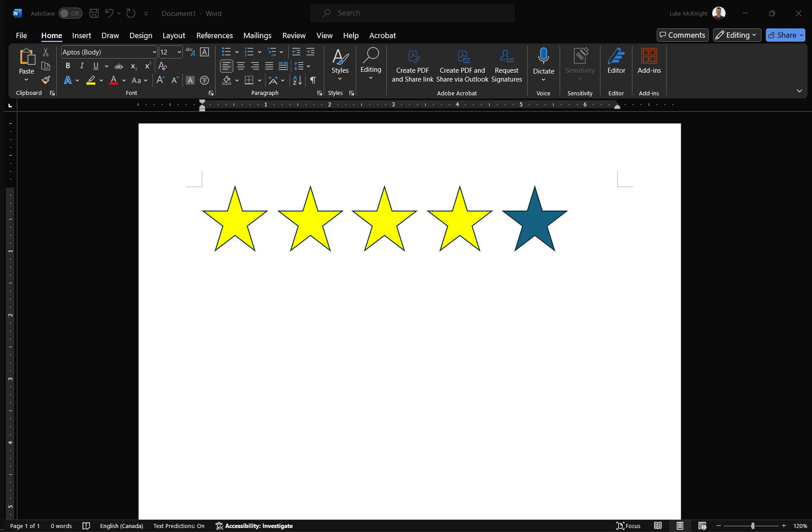Click the Clear All Formatting icon
812x532 pixels.
pyautogui.click(x=163, y=66)
